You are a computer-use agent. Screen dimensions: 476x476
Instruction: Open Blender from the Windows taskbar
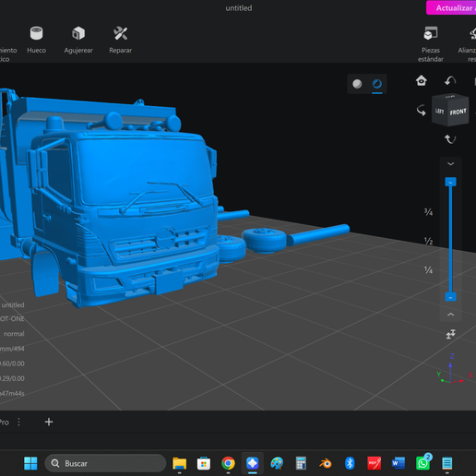[x=325, y=463]
